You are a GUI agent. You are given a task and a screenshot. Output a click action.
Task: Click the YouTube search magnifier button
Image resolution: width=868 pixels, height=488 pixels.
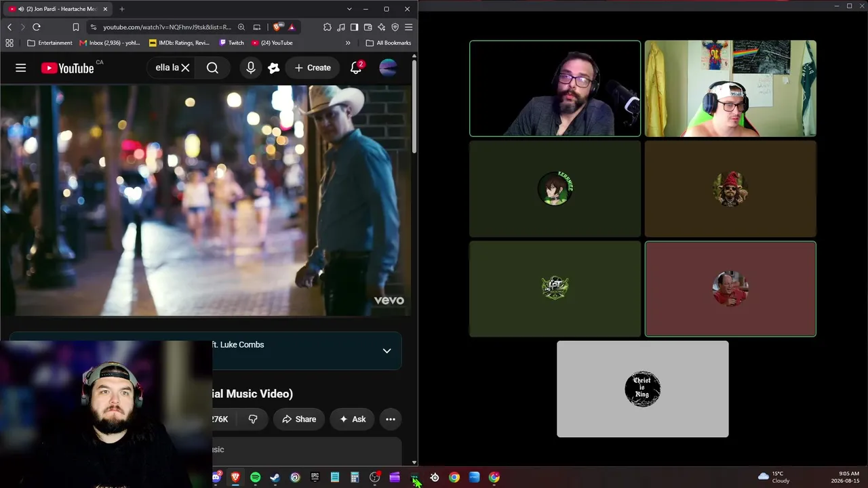[212, 68]
